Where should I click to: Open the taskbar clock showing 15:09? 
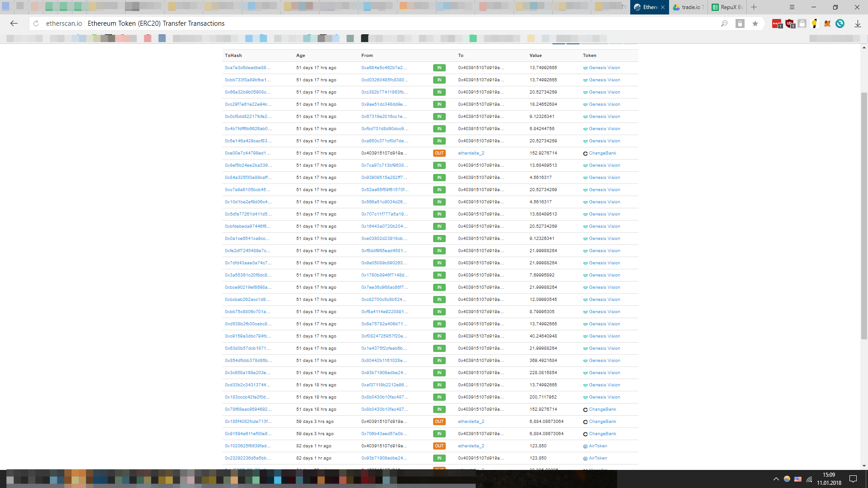click(x=829, y=479)
